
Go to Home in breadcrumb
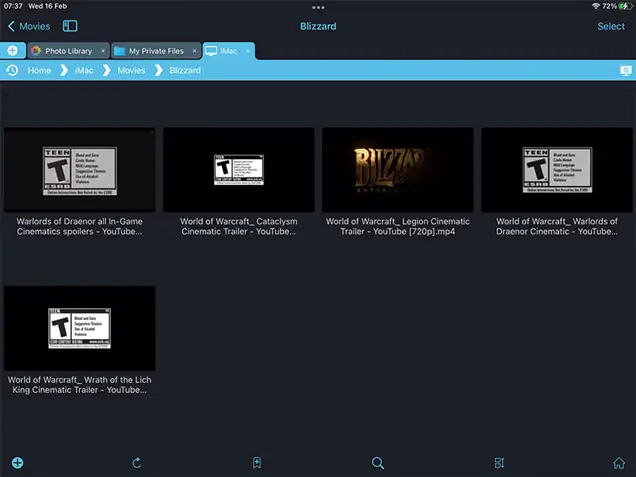pyautogui.click(x=39, y=71)
